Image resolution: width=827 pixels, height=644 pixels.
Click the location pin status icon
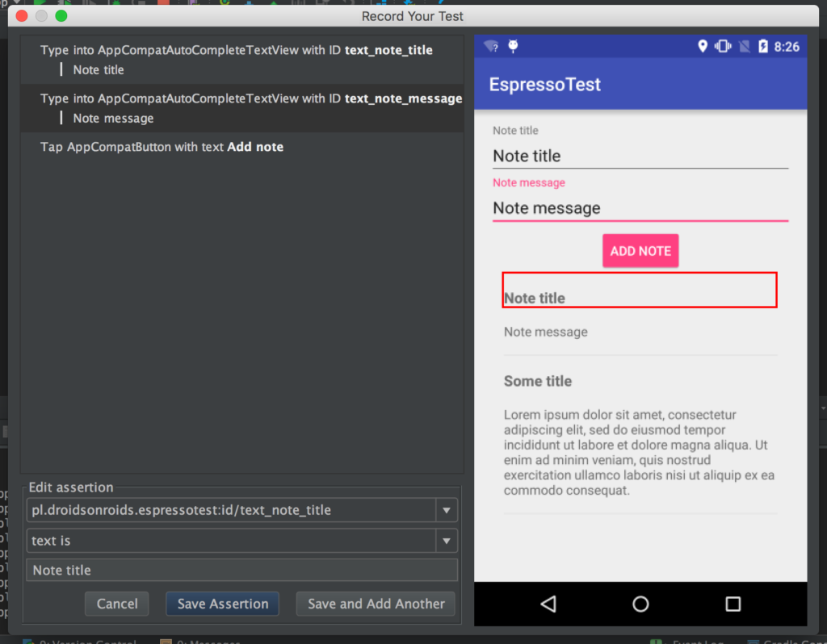(x=703, y=46)
